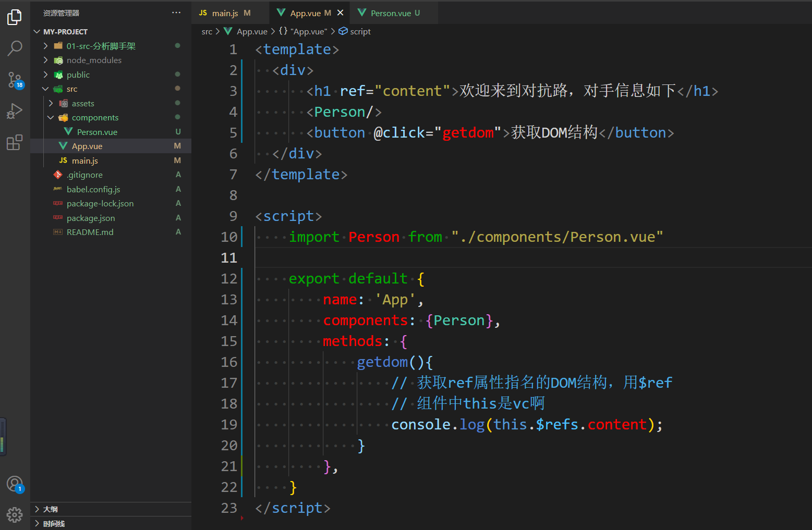Open the Explorer view icon
This screenshot has height=530, width=812.
[15, 17]
